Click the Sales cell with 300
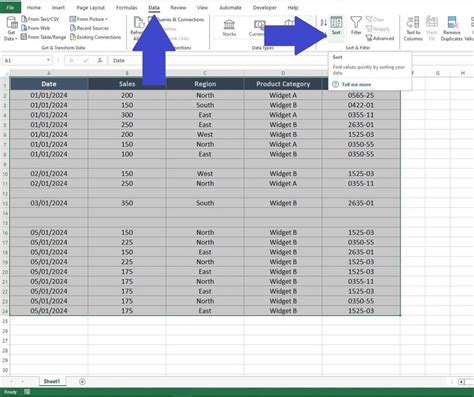The height and width of the screenshot is (397, 474). [x=127, y=115]
